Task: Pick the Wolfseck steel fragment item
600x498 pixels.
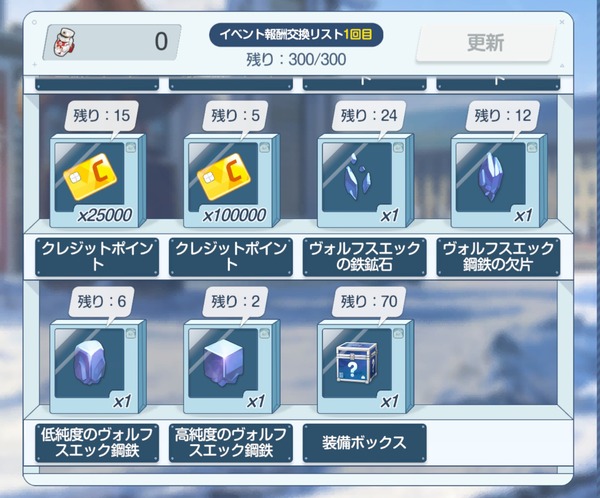Action: coord(499,181)
